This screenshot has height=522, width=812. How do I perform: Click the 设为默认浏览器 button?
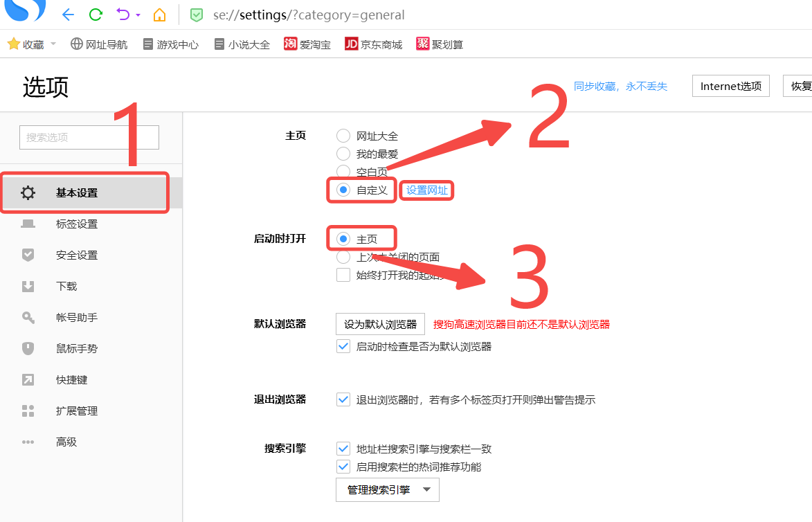pyautogui.click(x=380, y=324)
